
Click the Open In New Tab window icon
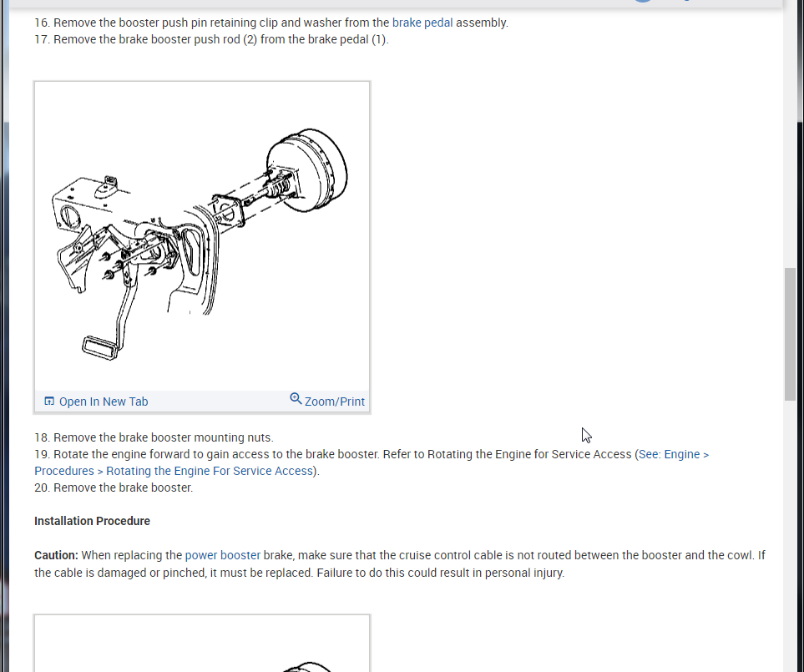coord(49,401)
